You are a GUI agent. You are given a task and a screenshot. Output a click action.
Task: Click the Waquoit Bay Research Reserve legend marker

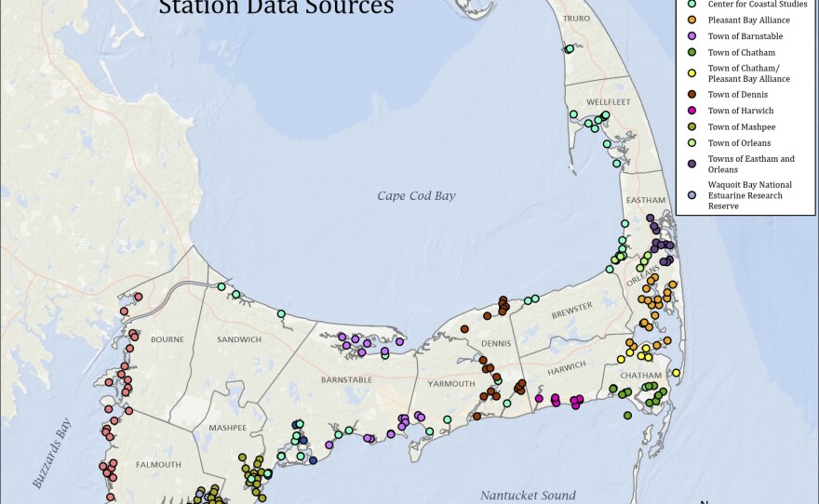pyautogui.click(x=690, y=195)
